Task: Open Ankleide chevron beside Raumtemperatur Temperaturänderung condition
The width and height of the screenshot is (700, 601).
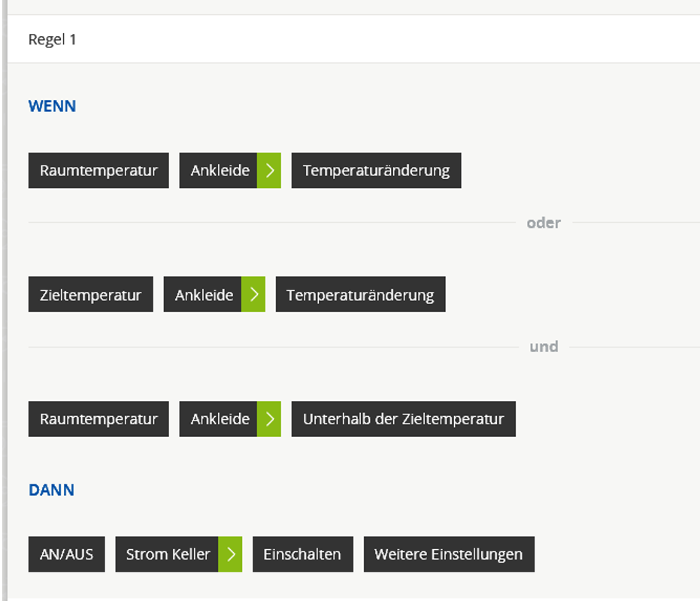Action: point(268,171)
